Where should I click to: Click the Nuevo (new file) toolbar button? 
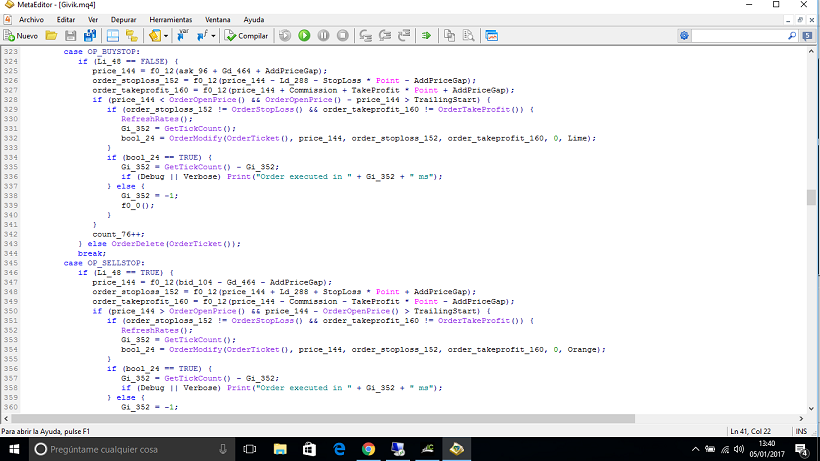point(21,36)
